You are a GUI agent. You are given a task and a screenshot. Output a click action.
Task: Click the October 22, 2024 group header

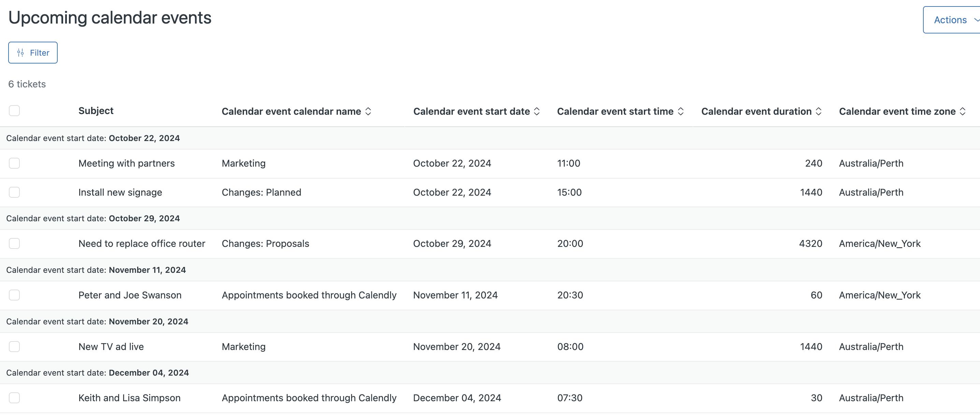tap(490, 138)
